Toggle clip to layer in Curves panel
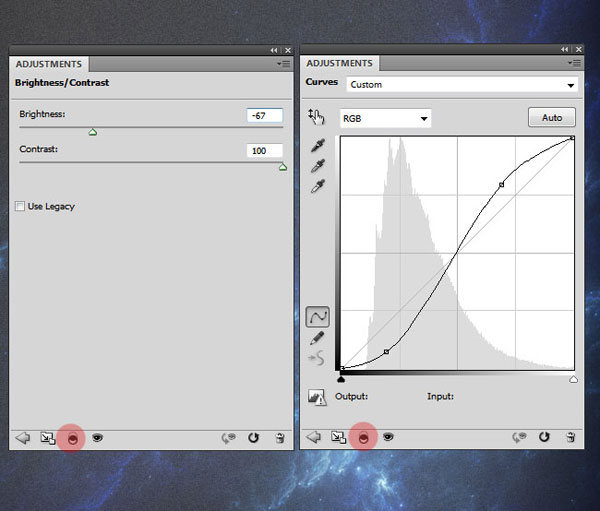600x511 pixels. point(364,437)
